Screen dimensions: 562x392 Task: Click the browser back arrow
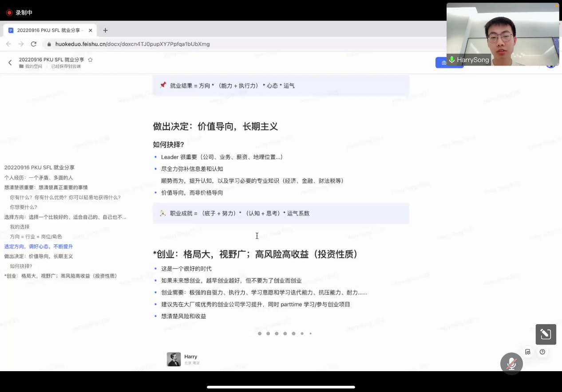[x=8, y=44]
